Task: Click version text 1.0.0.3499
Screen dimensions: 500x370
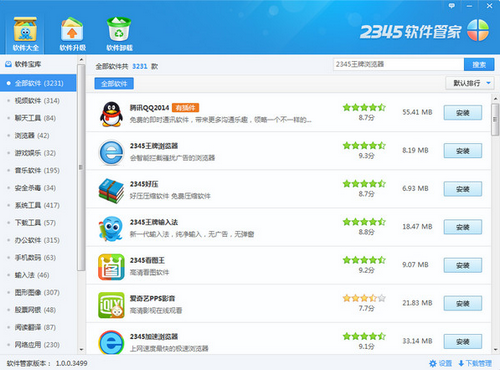Action: (71, 363)
